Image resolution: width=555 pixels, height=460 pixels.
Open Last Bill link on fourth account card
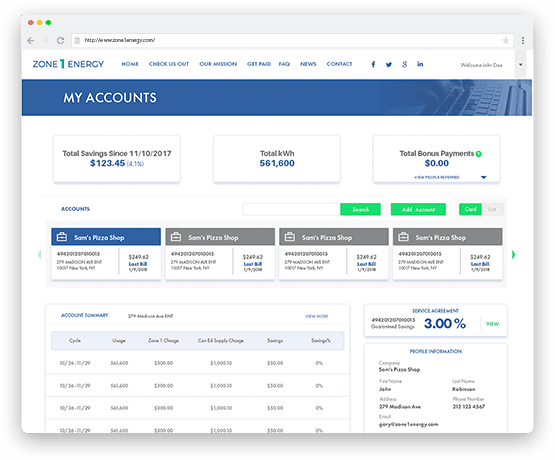pos(480,264)
